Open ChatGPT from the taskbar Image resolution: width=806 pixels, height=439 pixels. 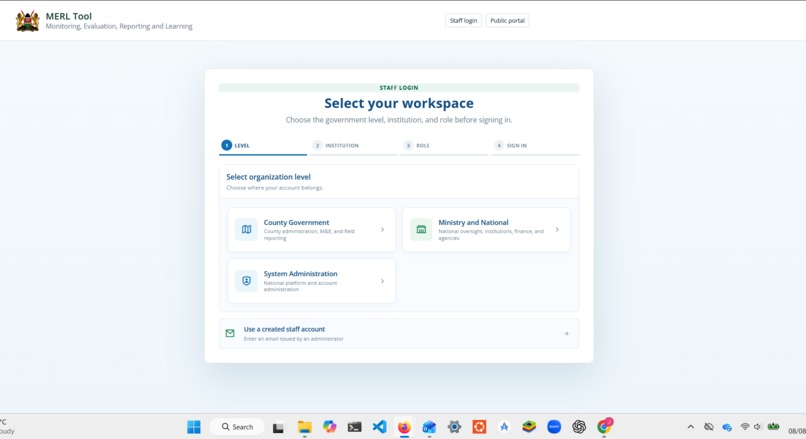(579, 427)
